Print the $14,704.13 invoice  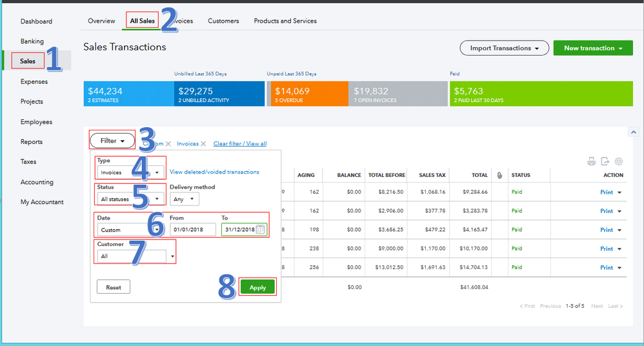pyautogui.click(x=606, y=268)
